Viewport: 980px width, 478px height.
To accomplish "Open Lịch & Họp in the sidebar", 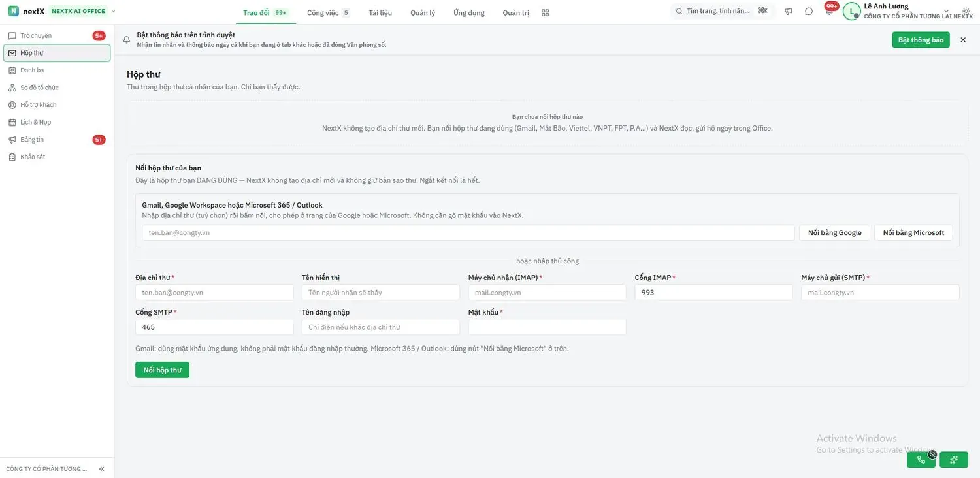I will [57, 122].
